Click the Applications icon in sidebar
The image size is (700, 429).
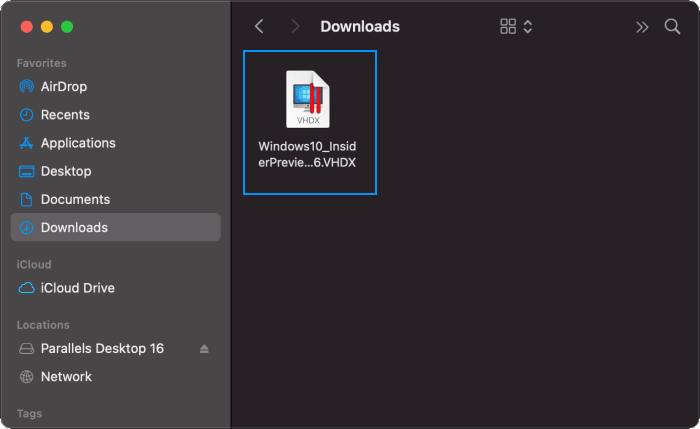pyautogui.click(x=27, y=143)
